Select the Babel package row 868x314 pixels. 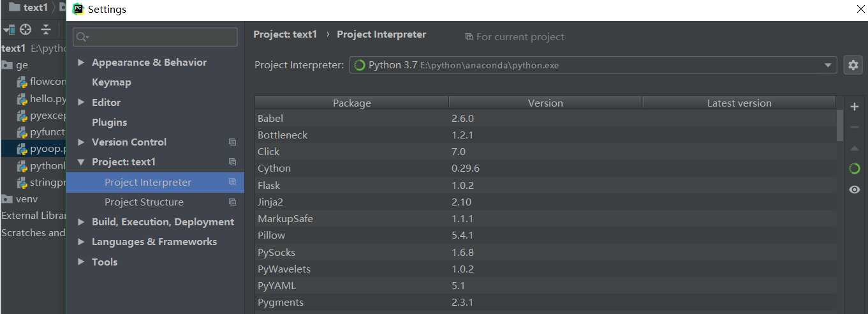tap(545, 118)
